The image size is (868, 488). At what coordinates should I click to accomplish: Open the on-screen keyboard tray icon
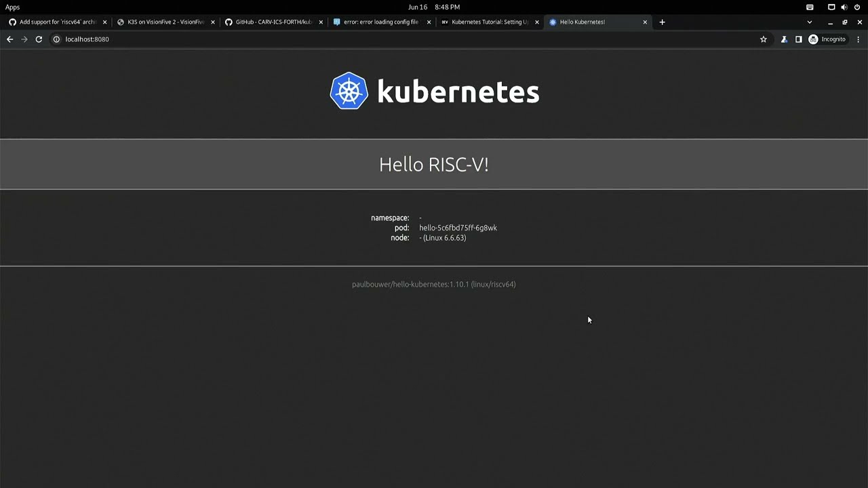[x=810, y=7]
